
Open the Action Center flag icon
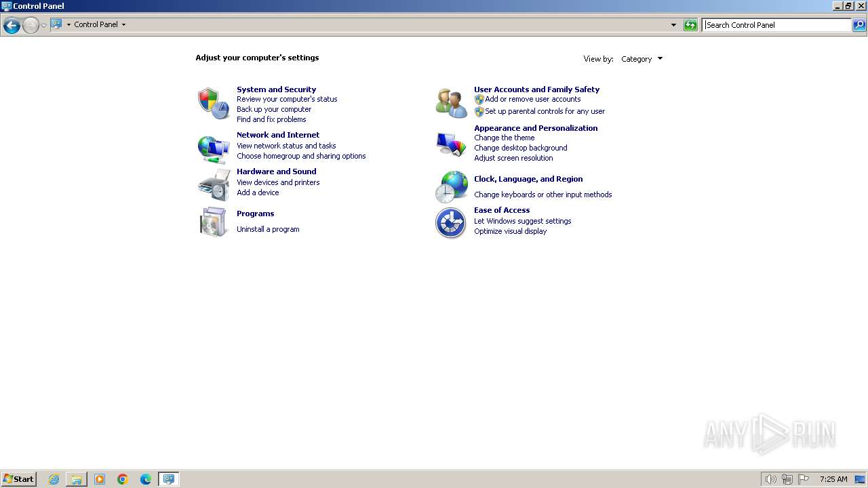(804, 479)
